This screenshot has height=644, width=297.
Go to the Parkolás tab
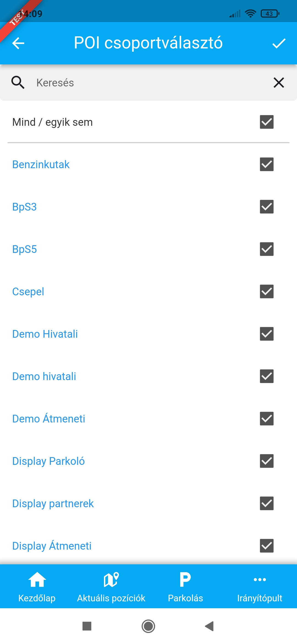(x=185, y=586)
